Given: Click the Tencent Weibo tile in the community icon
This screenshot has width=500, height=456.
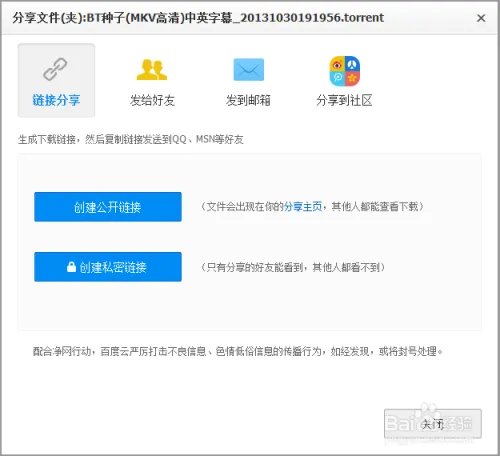Looking at the screenshot, I should click(x=337, y=79).
